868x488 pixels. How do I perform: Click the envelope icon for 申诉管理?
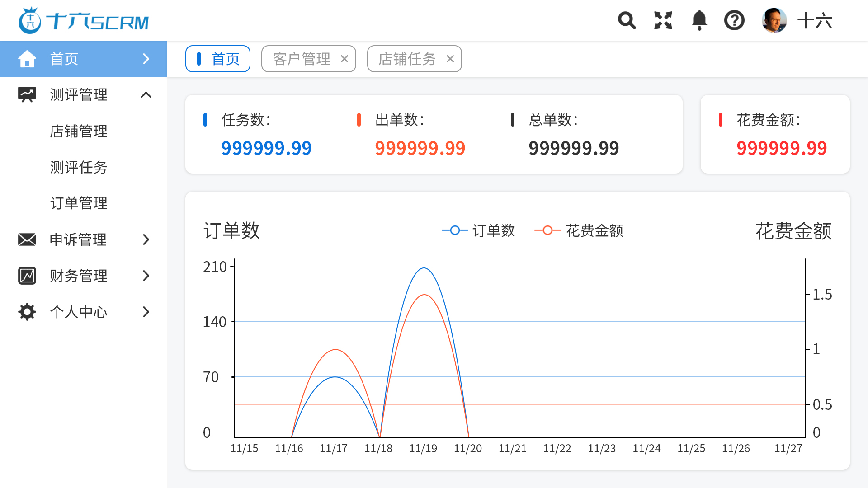(x=27, y=239)
